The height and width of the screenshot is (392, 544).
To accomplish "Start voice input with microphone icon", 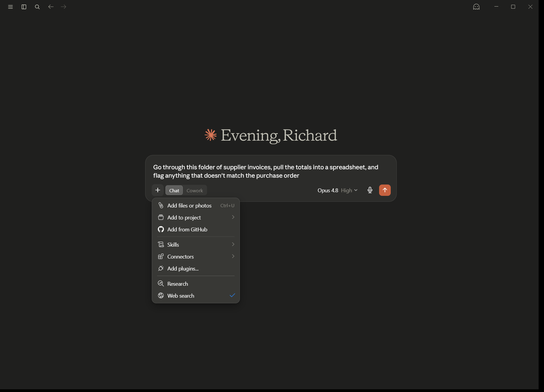I will point(370,190).
